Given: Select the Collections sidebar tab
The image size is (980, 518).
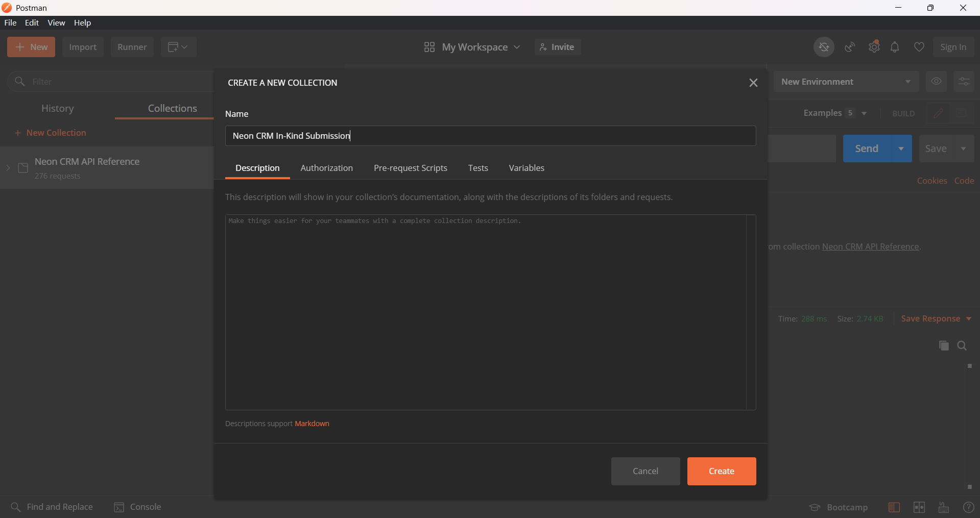Looking at the screenshot, I should pos(172,108).
